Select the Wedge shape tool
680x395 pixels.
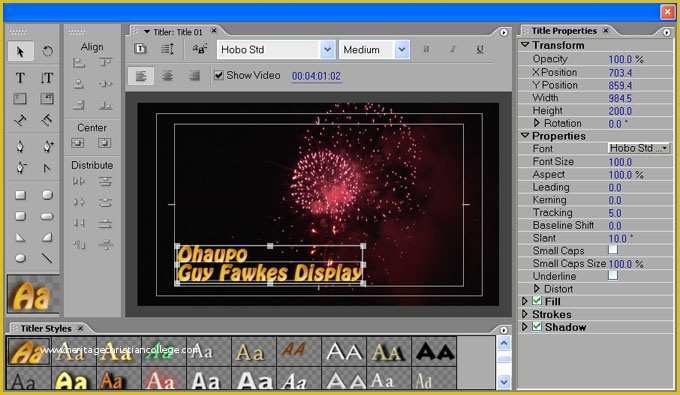click(20, 237)
